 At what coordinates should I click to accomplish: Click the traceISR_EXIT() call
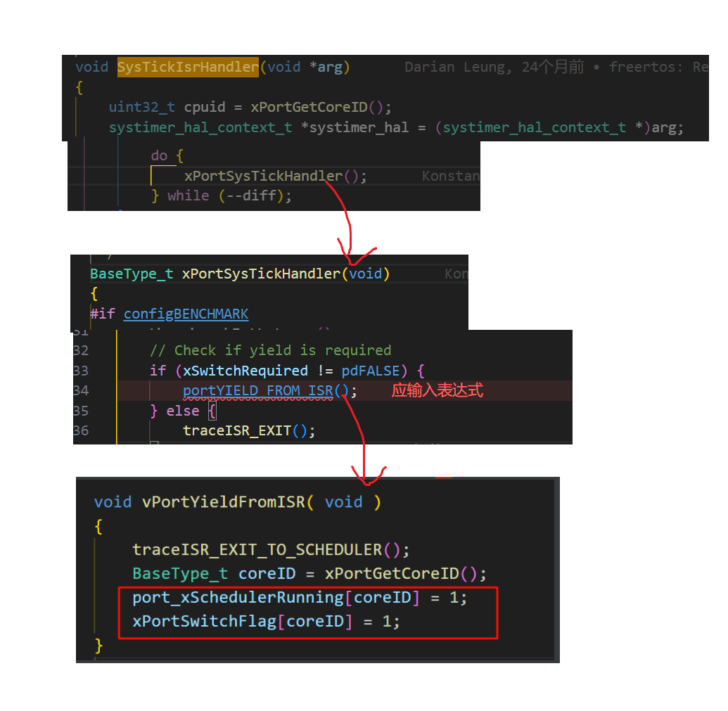tap(245, 430)
